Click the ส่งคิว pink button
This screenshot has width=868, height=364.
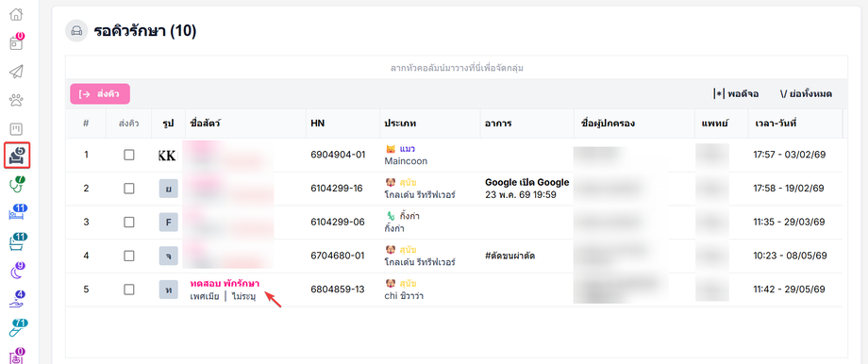pyautogui.click(x=100, y=94)
